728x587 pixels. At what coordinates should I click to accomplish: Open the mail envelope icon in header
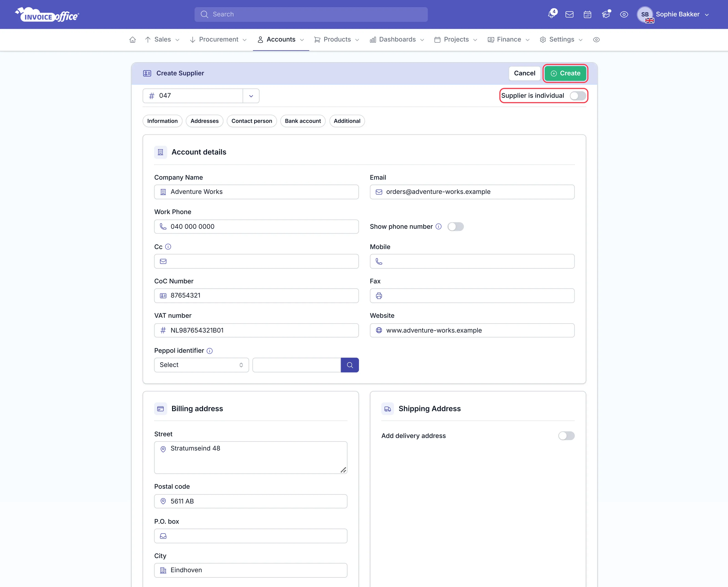pos(569,15)
